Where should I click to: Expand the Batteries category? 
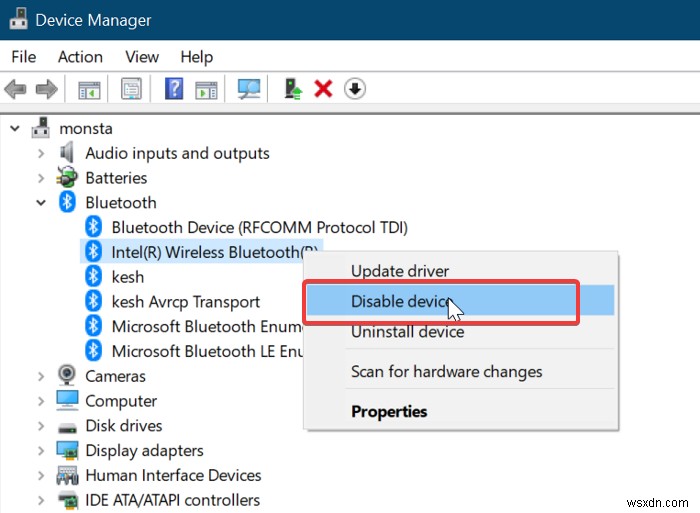pyautogui.click(x=41, y=178)
